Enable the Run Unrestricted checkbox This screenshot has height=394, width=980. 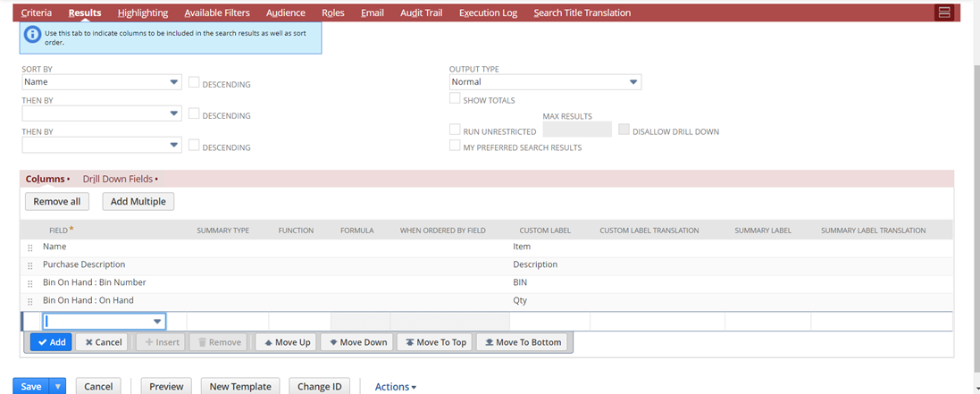[455, 130]
